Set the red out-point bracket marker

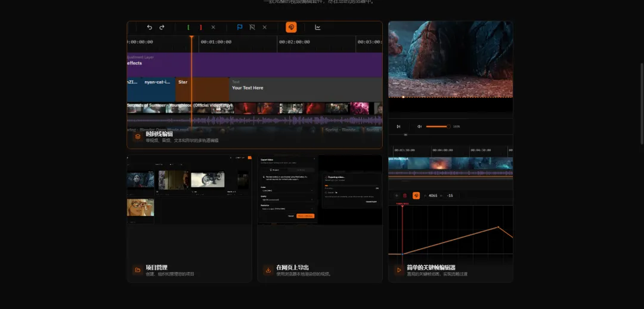point(201,27)
